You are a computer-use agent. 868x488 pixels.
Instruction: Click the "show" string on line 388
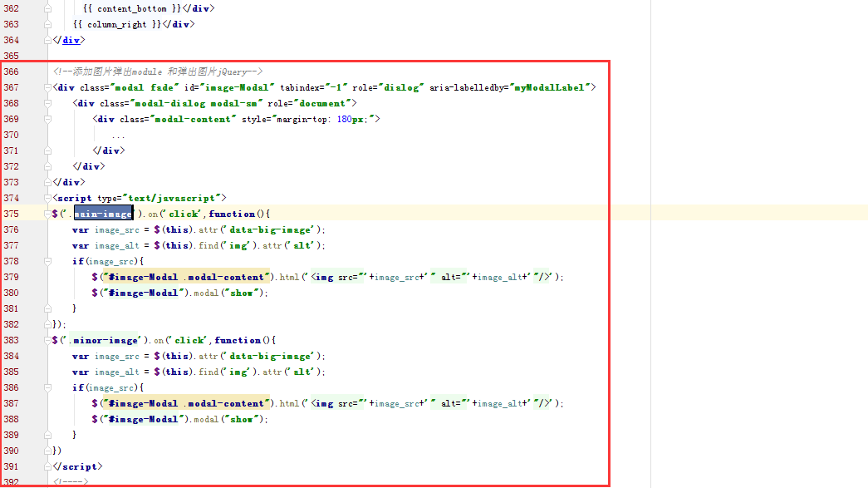coord(242,419)
